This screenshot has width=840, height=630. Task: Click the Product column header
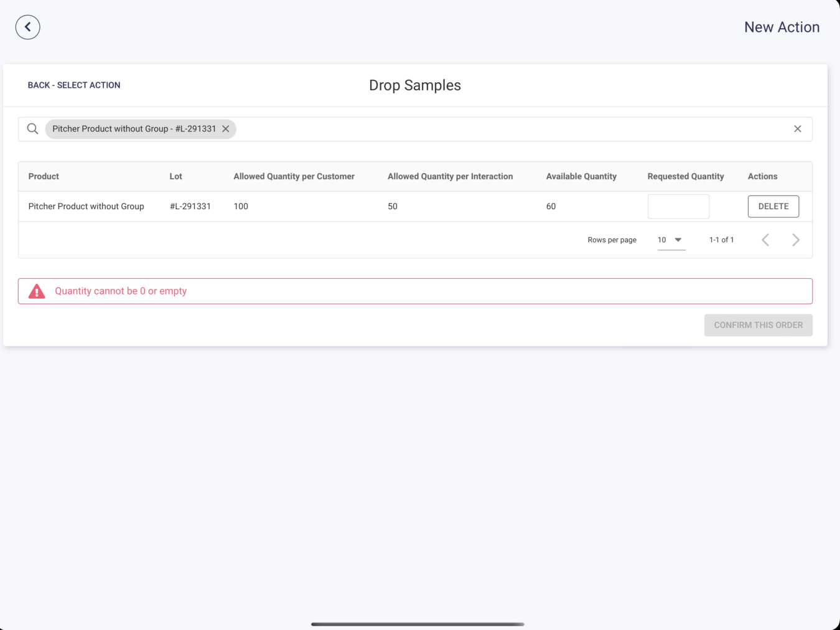pyautogui.click(x=44, y=177)
